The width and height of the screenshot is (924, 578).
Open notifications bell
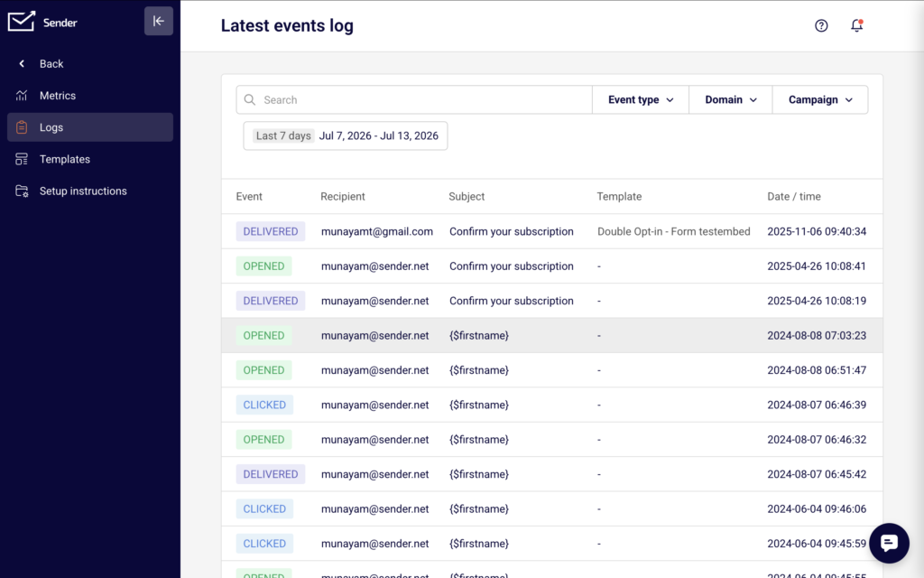[x=857, y=25]
